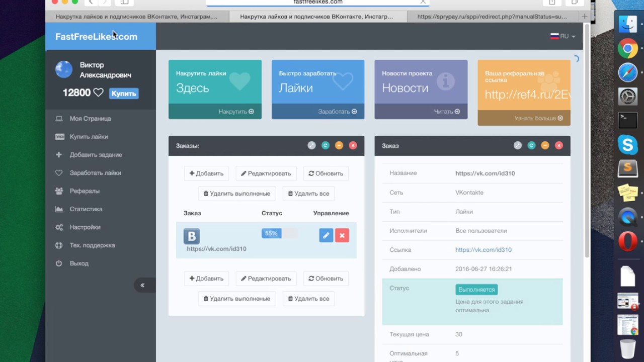Viewport: 644px width, 362px height.
Task: Click the Выполняется status badge
Action: coord(477,290)
